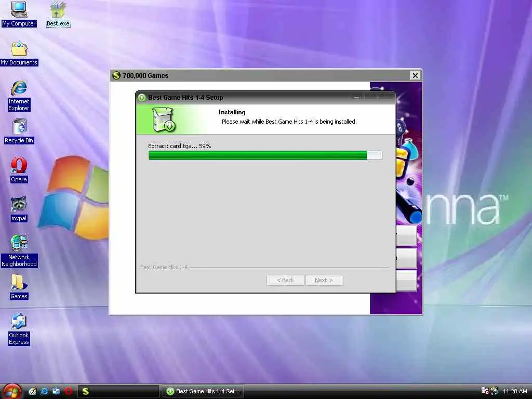Click the installer box icon in header
The width and height of the screenshot is (532, 399).
click(163, 119)
